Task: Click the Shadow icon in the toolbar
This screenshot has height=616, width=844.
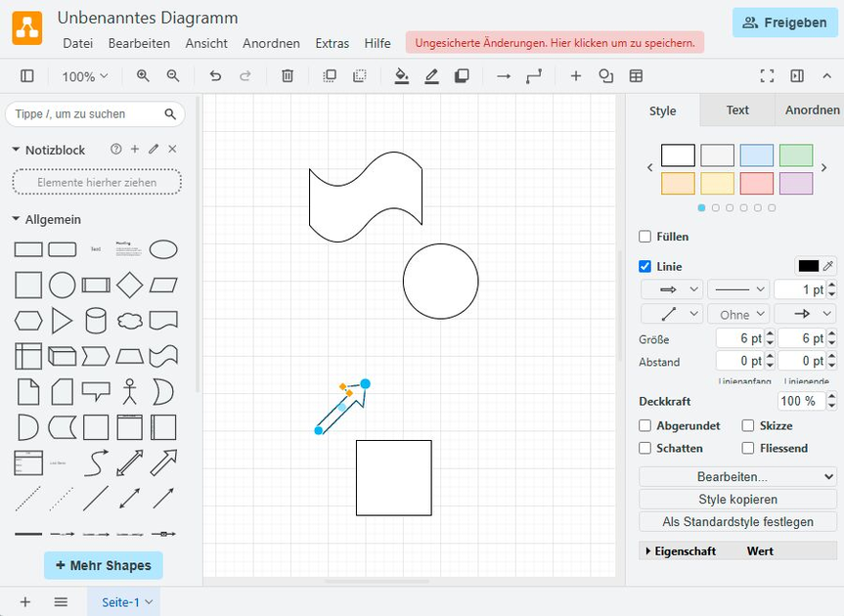Action: [x=461, y=75]
